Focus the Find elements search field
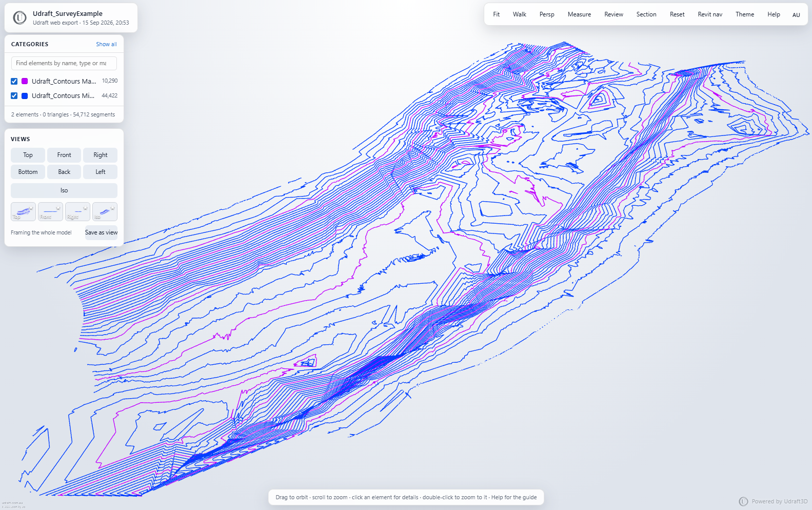Viewport: 812px width, 510px height. point(64,63)
